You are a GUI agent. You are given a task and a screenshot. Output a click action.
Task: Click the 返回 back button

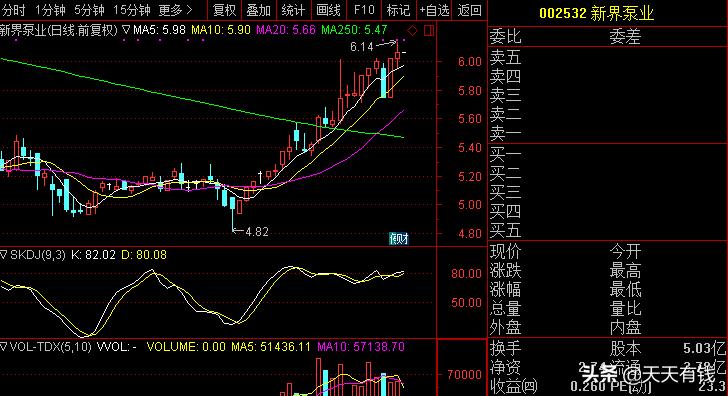click(469, 10)
